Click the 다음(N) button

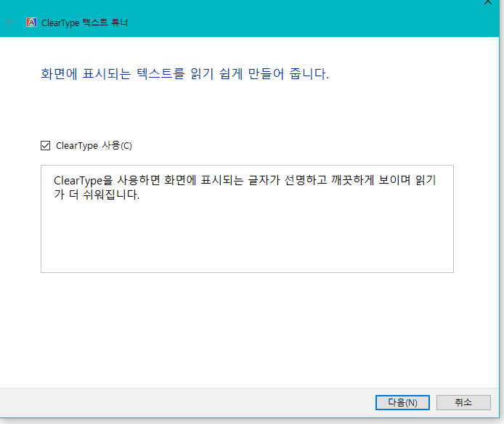pyautogui.click(x=402, y=402)
